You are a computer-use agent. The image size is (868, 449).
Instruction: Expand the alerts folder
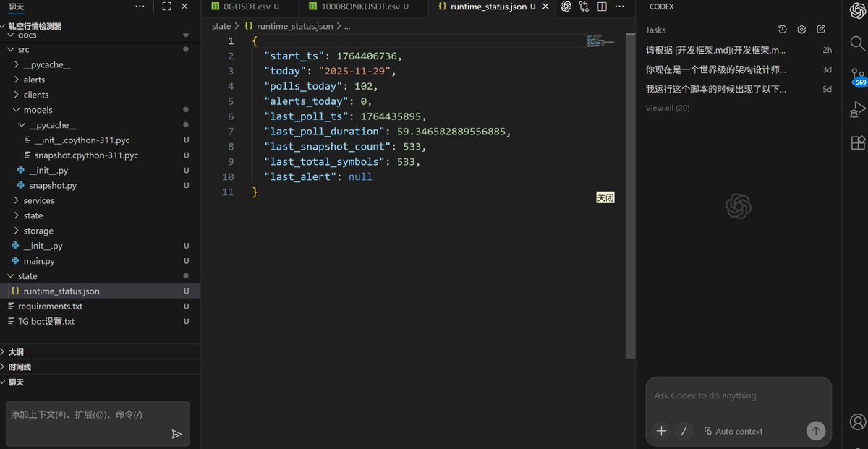click(100, 80)
